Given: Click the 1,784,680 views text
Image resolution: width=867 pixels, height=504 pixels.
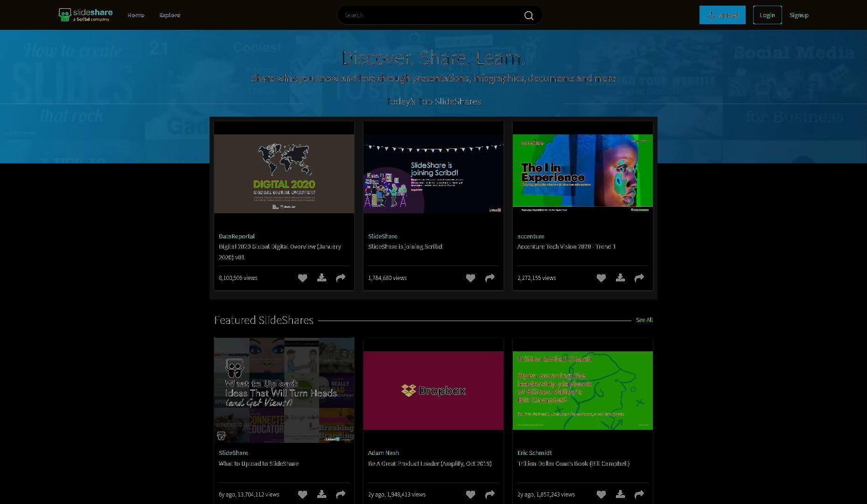Looking at the screenshot, I should 387,278.
